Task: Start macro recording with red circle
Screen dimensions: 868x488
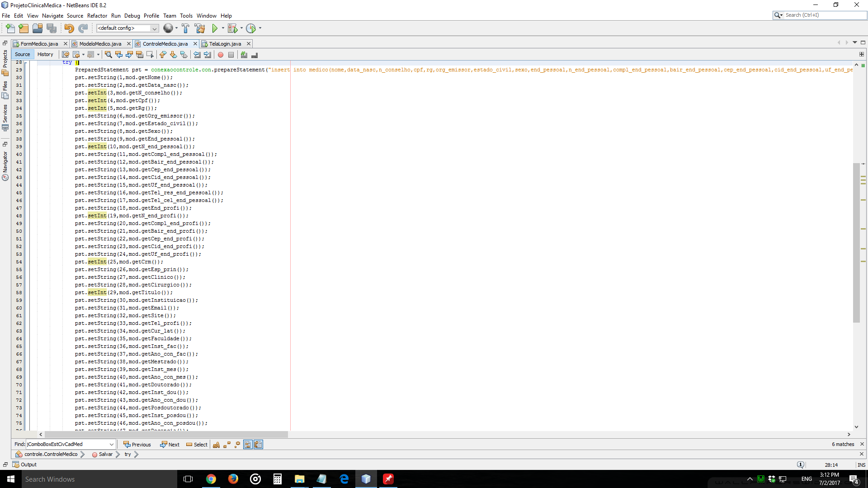Action: point(221,55)
